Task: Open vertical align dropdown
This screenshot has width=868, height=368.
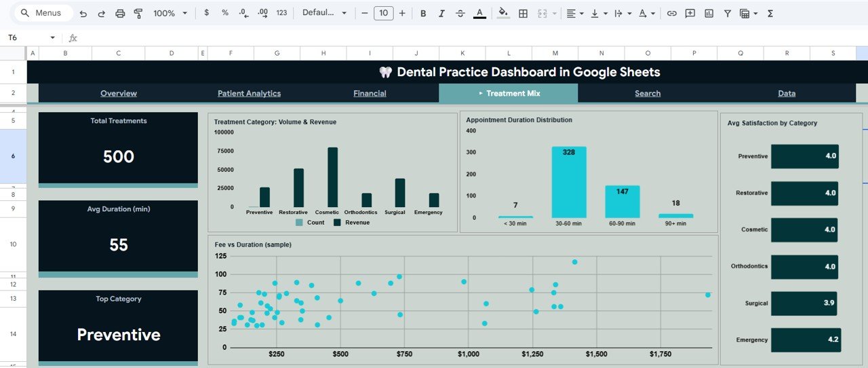Action: (x=598, y=13)
